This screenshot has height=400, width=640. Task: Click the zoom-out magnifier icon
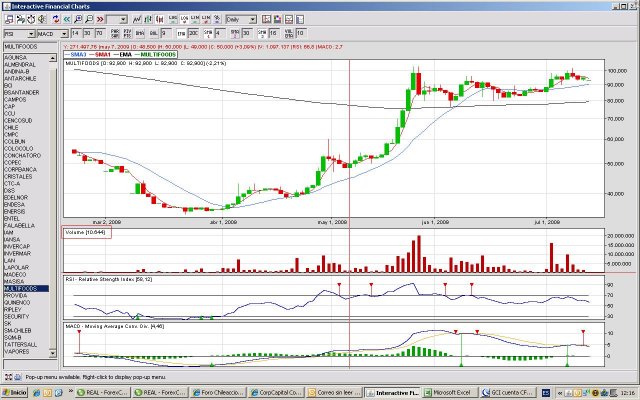(x=89, y=19)
